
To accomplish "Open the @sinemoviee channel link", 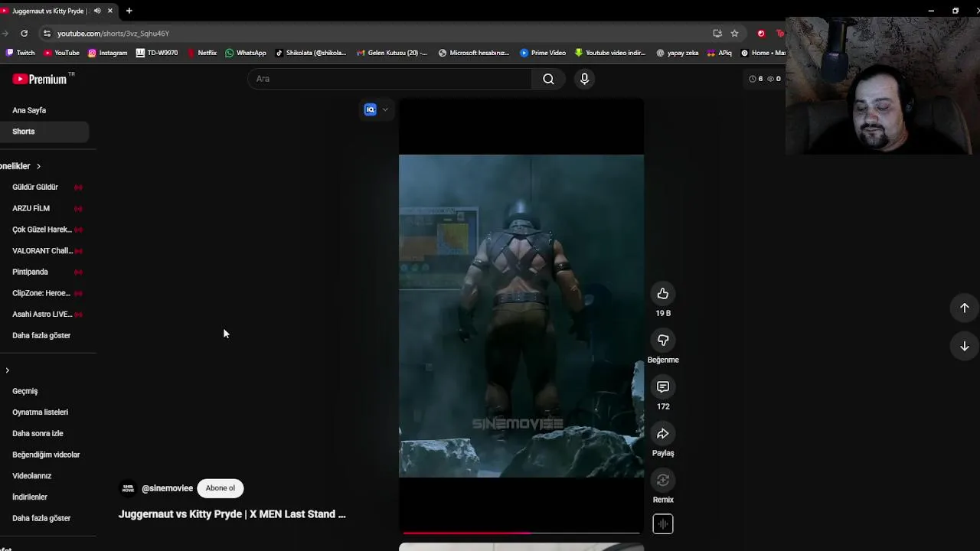I will [167, 488].
